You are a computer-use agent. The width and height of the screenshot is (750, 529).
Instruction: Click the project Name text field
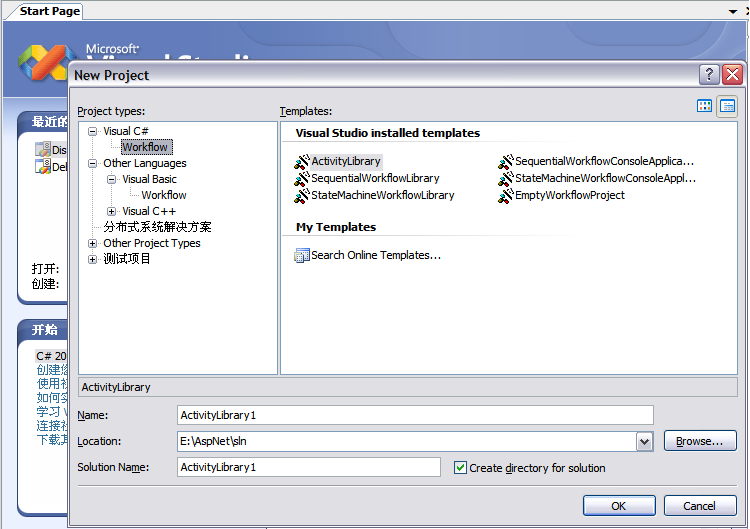414,415
